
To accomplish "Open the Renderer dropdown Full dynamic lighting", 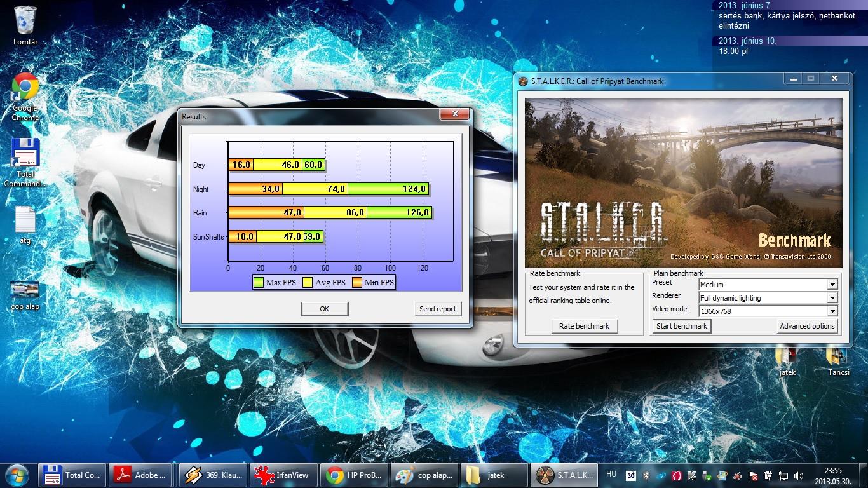I will point(768,298).
